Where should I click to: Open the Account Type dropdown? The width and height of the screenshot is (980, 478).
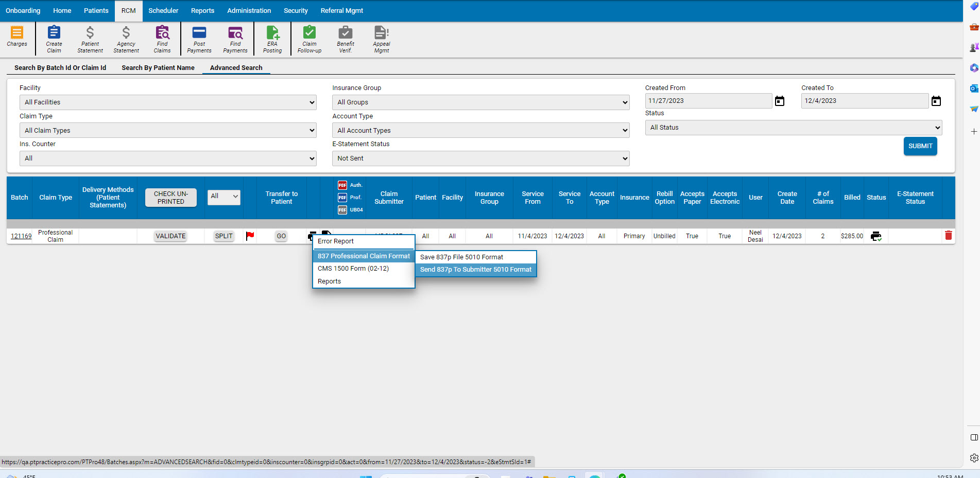[x=480, y=130]
